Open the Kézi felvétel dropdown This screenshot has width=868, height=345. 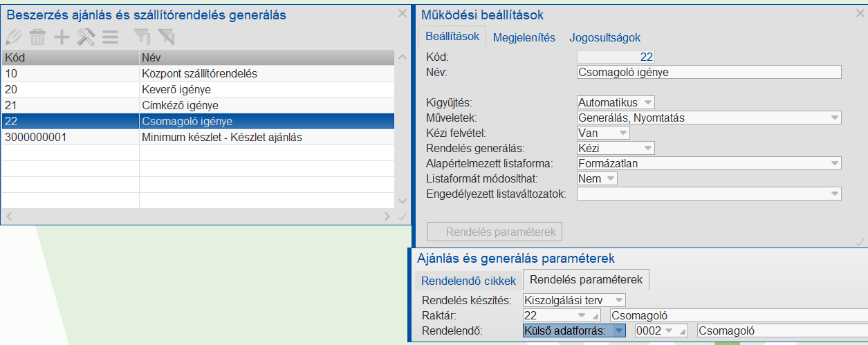click(622, 133)
